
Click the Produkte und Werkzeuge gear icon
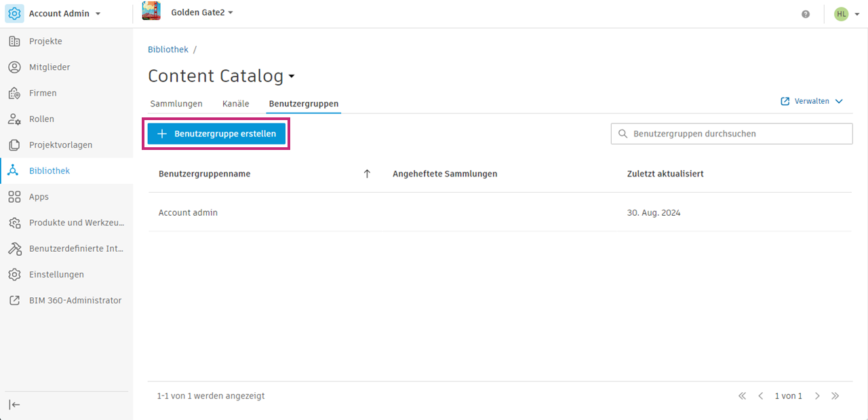pos(14,223)
